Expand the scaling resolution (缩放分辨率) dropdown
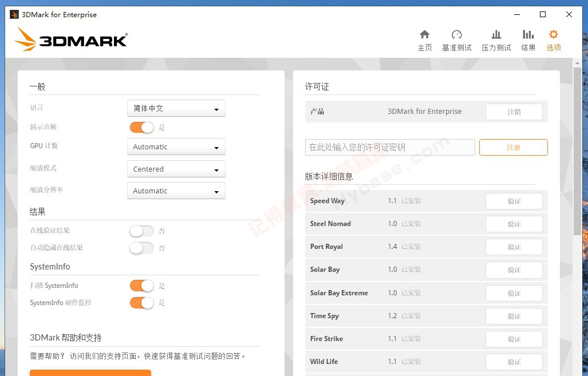 [x=176, y=191]
